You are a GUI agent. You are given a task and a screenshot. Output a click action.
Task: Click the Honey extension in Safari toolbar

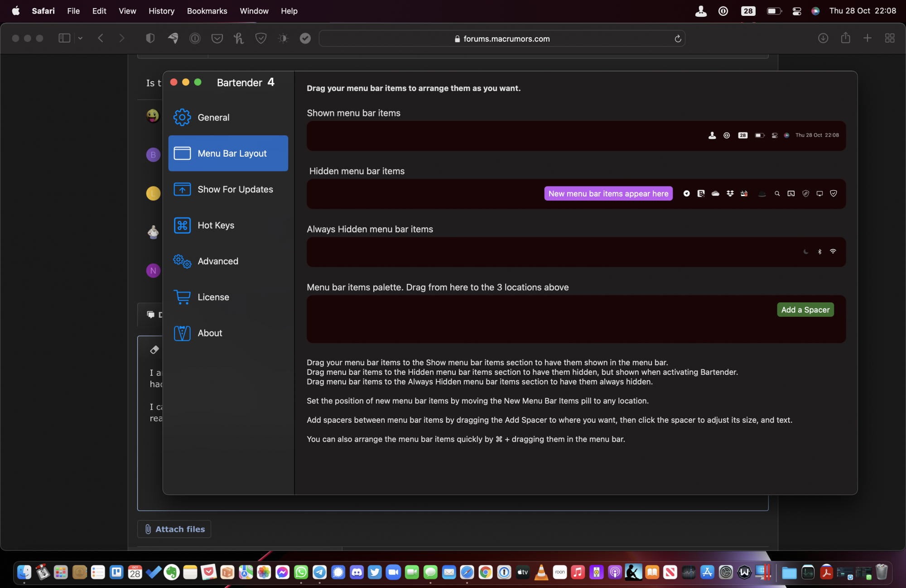pos(239,38)
